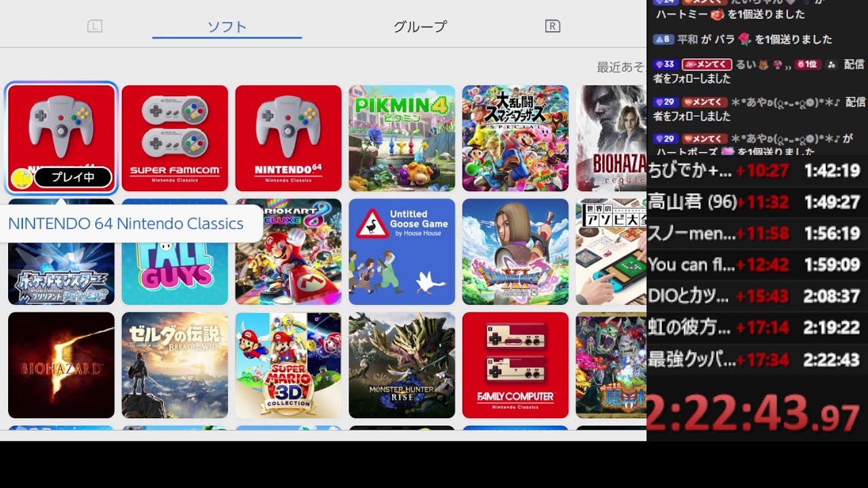
Task: Open the 最近あそ… sort option
Action: [620, 67]
